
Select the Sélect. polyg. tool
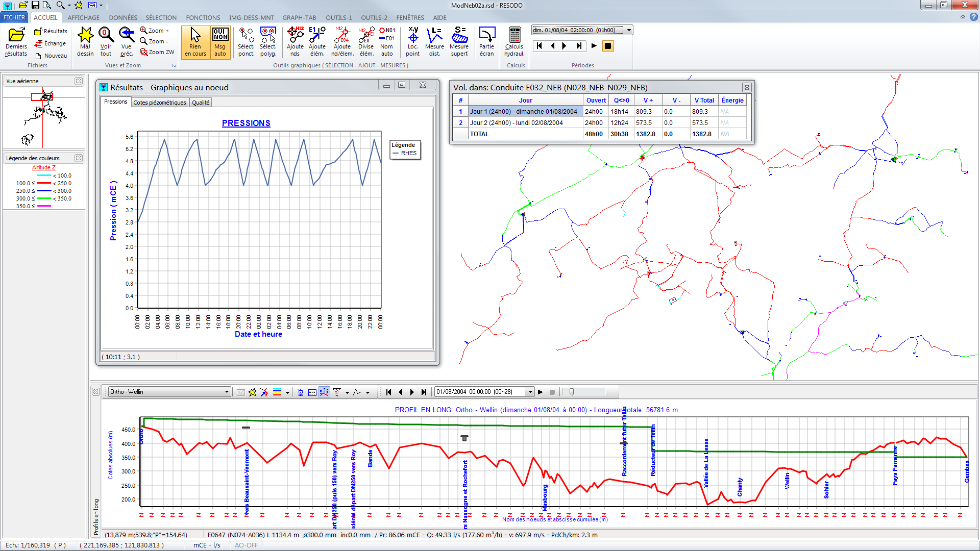tap(268, 42)
